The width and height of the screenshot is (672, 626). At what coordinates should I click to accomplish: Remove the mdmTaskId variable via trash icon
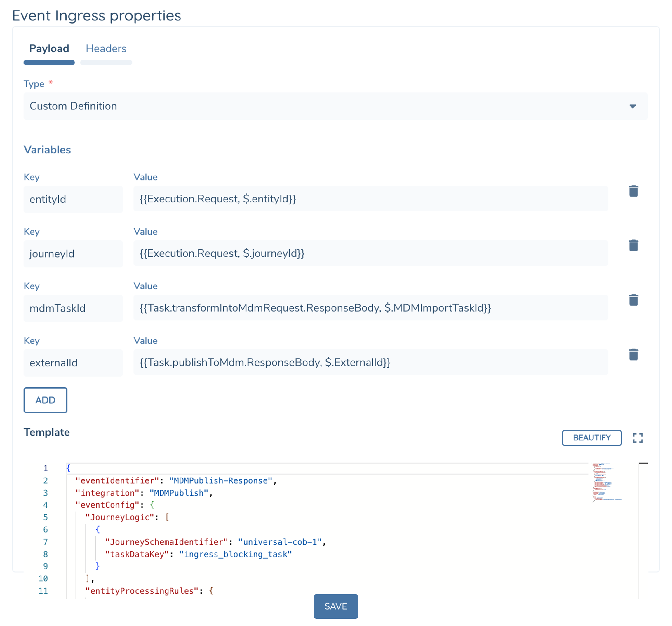tap(633, 300)
